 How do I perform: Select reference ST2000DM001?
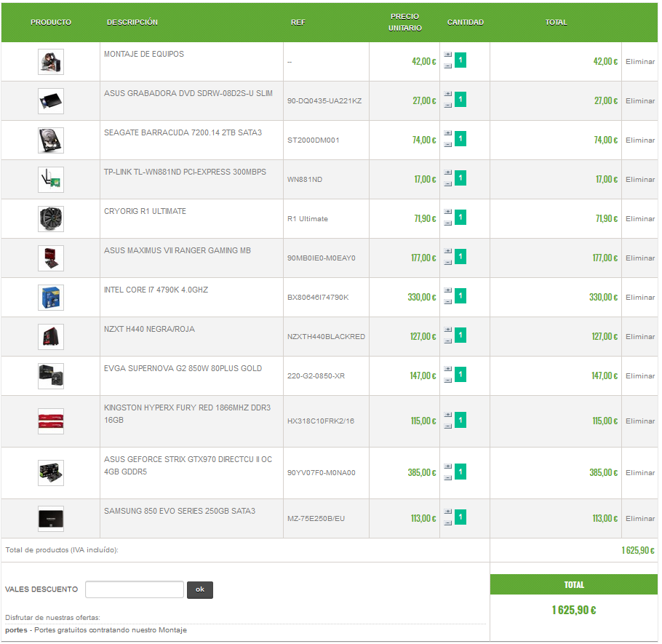click(x=314, y=140)
